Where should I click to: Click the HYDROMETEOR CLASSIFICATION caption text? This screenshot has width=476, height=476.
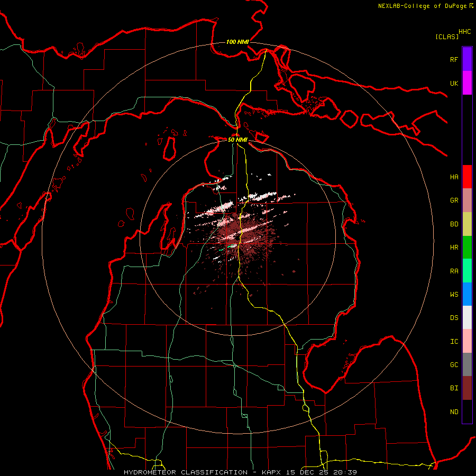(186, 472)
